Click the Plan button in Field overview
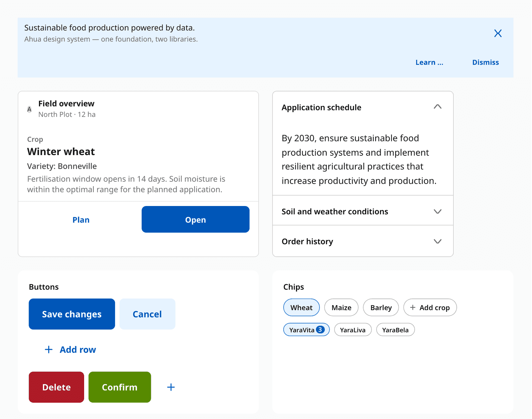532x419 pixels. [81, 220]
